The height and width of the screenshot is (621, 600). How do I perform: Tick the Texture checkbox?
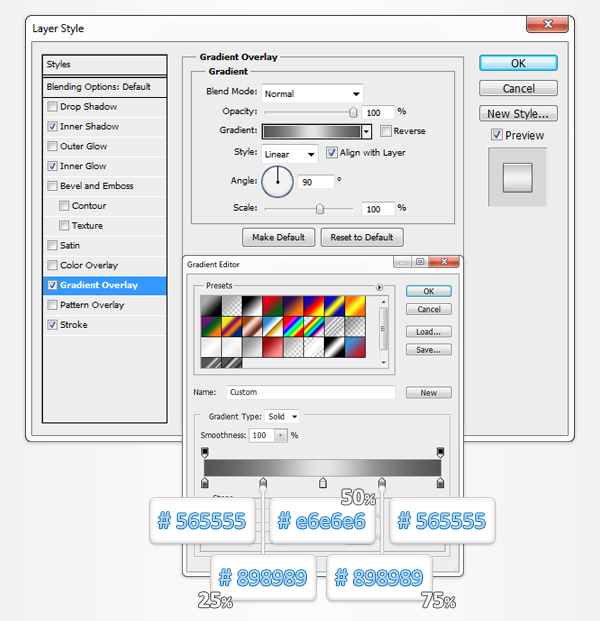[64, 225]
